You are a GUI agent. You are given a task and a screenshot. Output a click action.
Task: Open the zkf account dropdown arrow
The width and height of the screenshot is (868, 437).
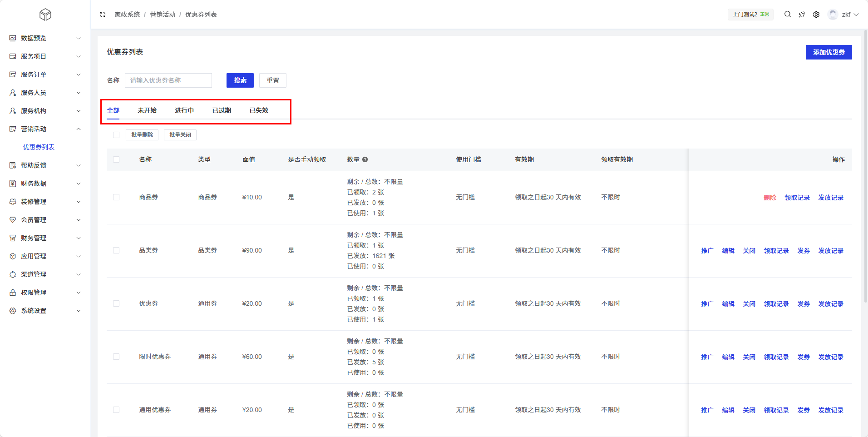pos(856,15)
